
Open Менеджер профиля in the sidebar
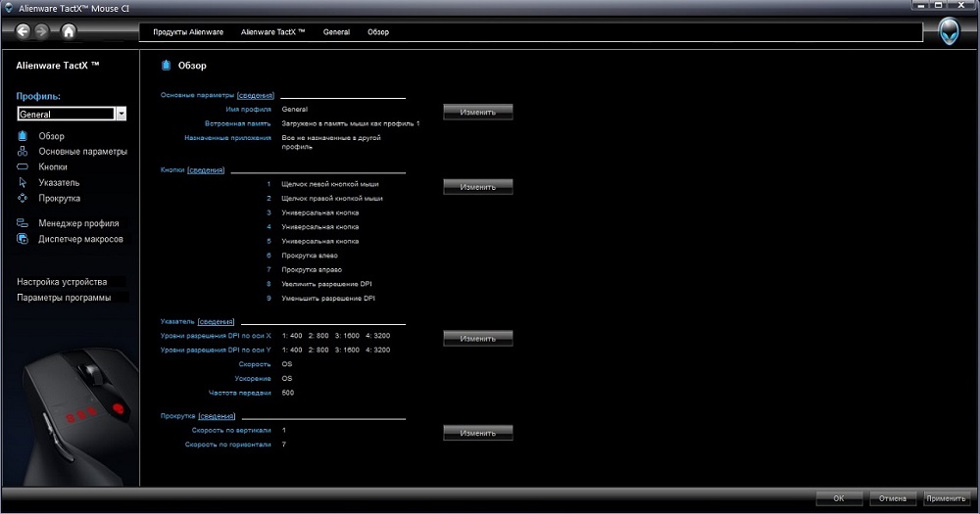[x=78, y=223]
